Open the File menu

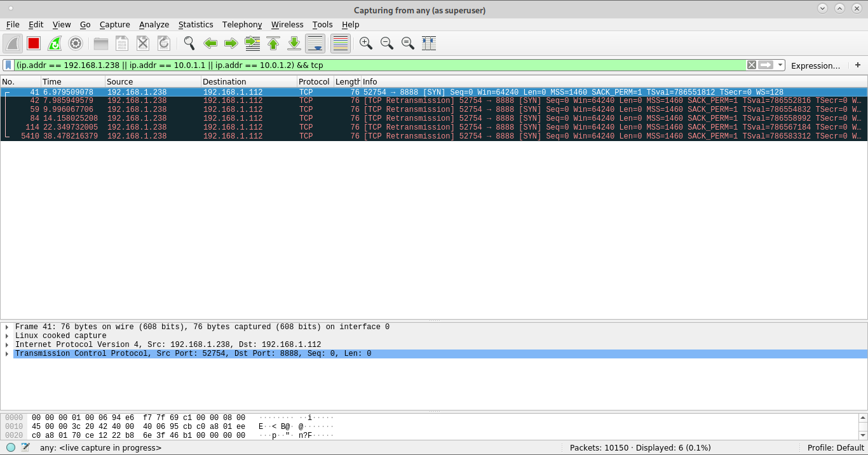point(13,24)
